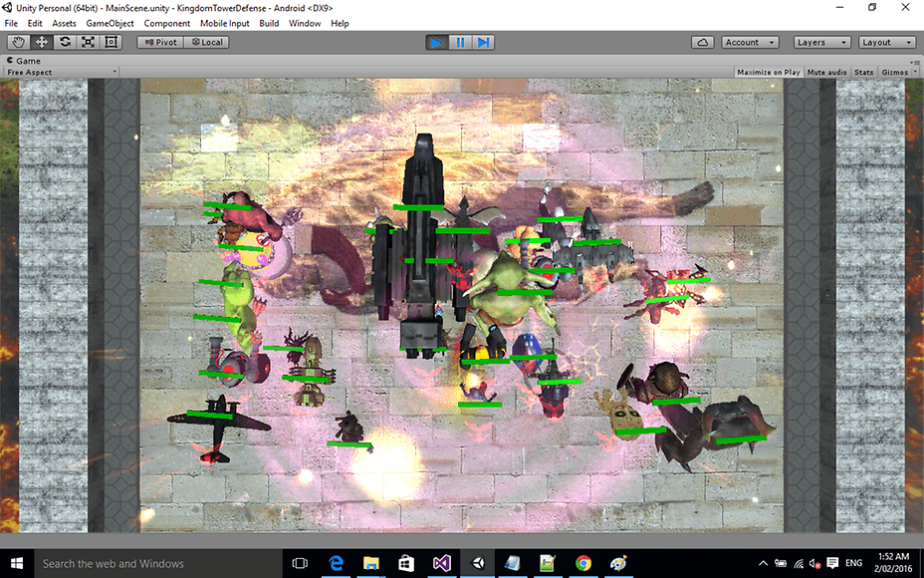This screenshot has width=924, height=578.
Task: Open the Mobile Input menu
Action: click(224, 24)
